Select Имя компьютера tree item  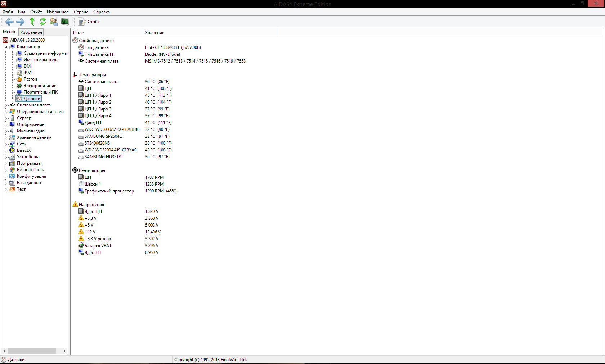[x=41, y=60]
